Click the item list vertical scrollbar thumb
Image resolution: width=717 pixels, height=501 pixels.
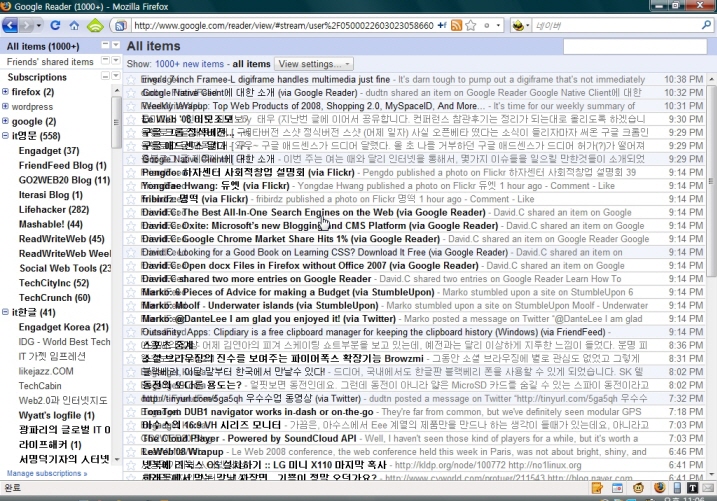712,181
